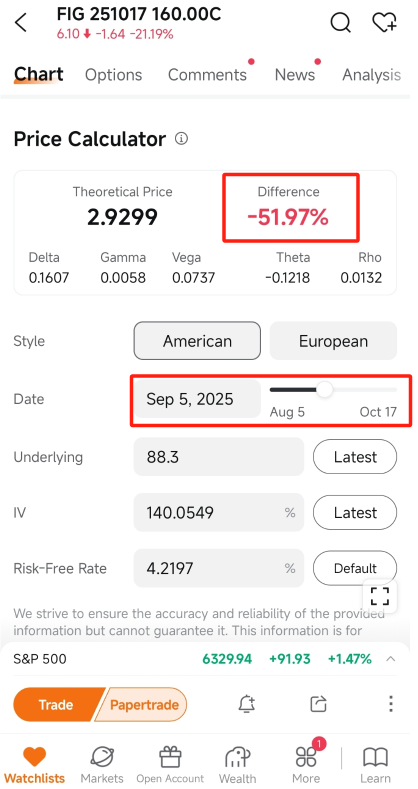Open the three-dot overflow menu
This screenshot has width=418, height=789.
point(391,703)
